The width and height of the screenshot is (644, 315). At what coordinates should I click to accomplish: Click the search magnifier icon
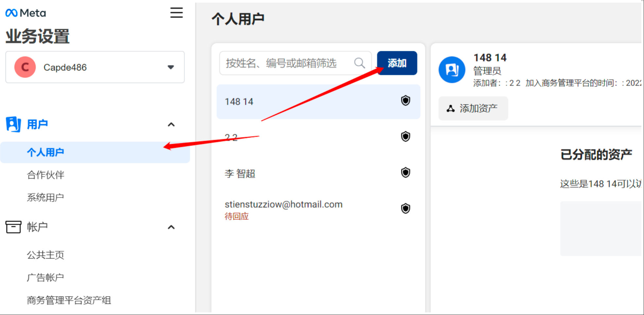click(359, 63)
